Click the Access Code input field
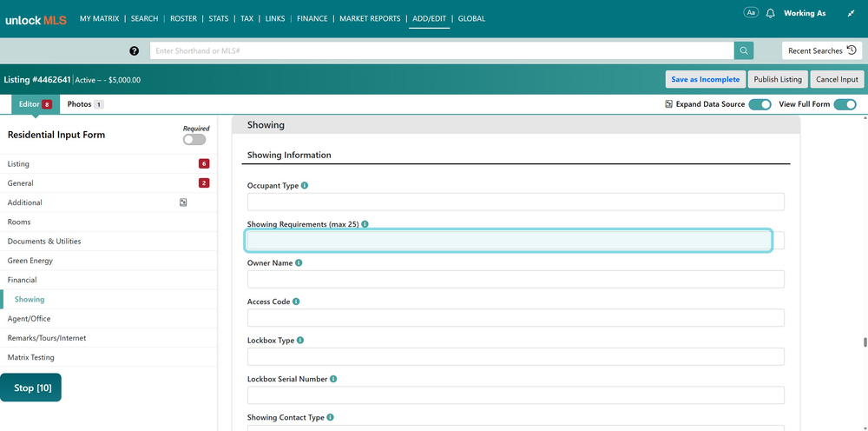This screenshot has height=431, width=868. [x=516, y=318]
